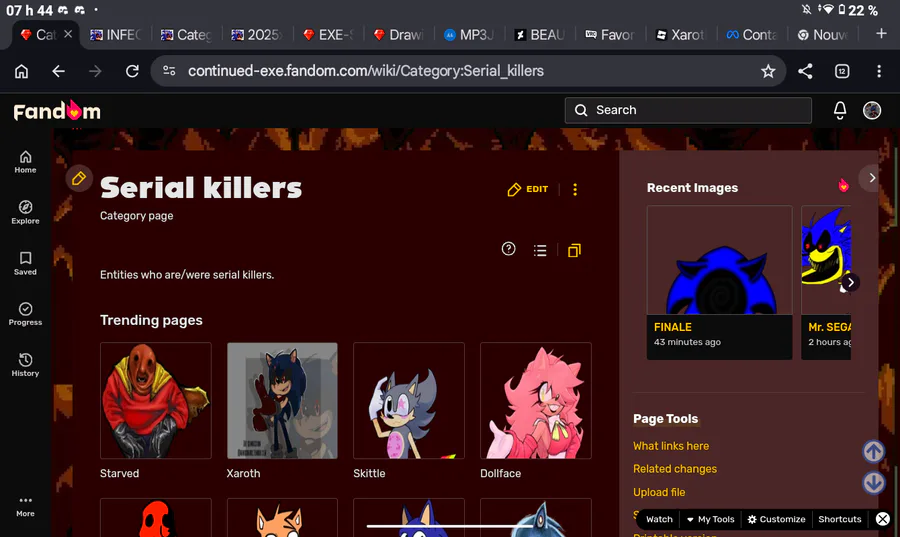Switch to the Drawi tab
This screenshot has width=900, height=537.
pyautogui.click(x=398, y=35)
